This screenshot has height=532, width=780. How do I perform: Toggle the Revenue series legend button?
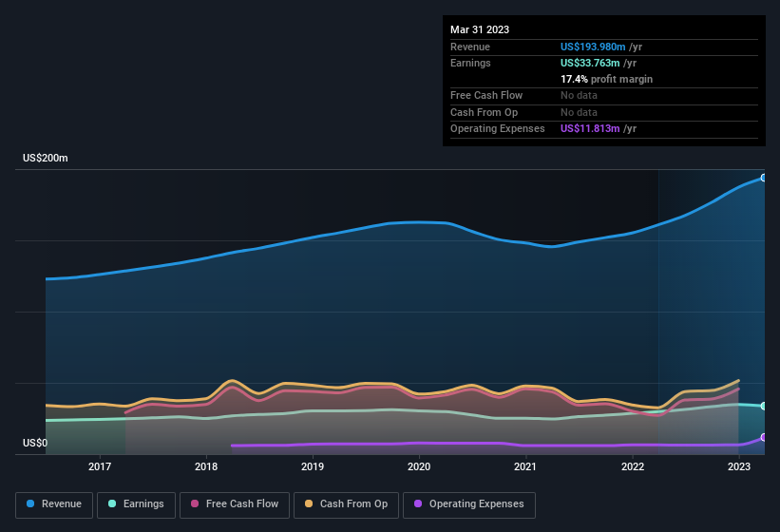click(54, 504)
